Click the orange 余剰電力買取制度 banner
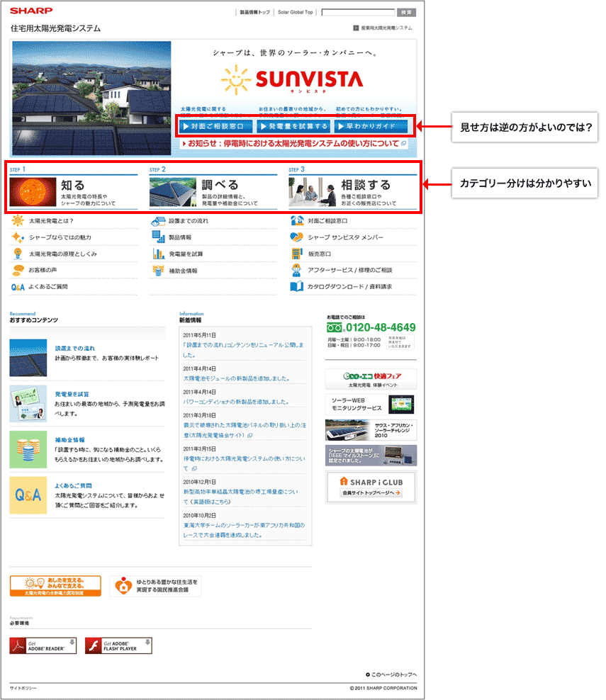The width and height of the screenshot is (606, 700). coord(55,586)
